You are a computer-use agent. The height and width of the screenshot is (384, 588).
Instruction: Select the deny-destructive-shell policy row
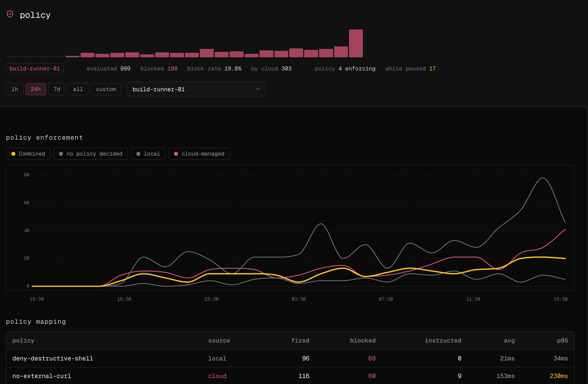290,358
